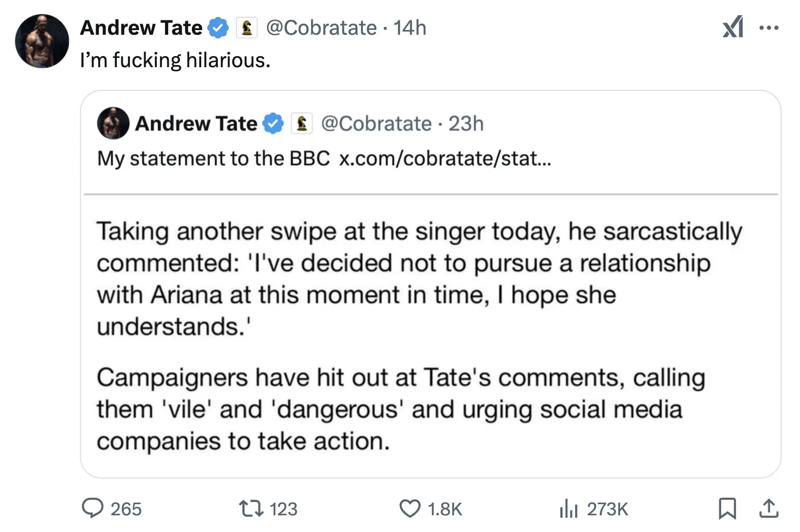This screenshot has height=532, width=800.
Task: Open the Grok icon at top right
Action: [733, 27]
